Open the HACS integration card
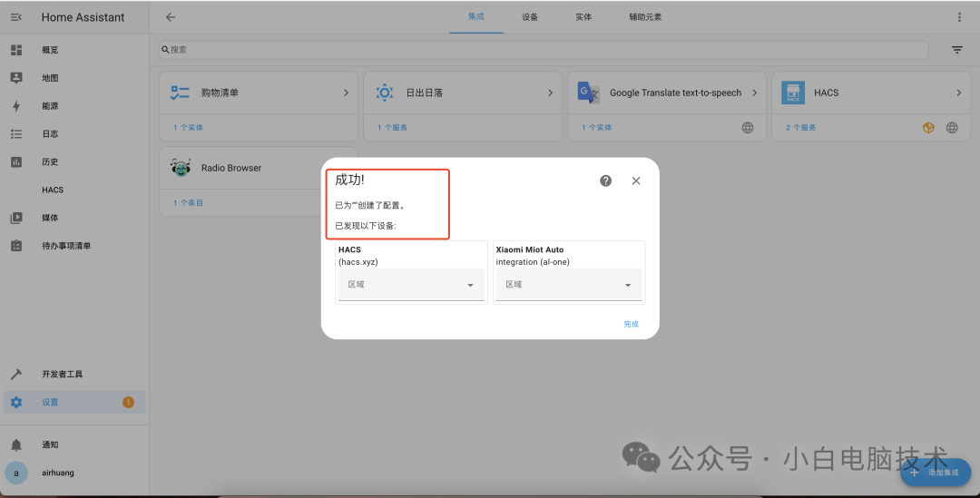980x498 pixels. pyautogui.click(x=871, y=93)
